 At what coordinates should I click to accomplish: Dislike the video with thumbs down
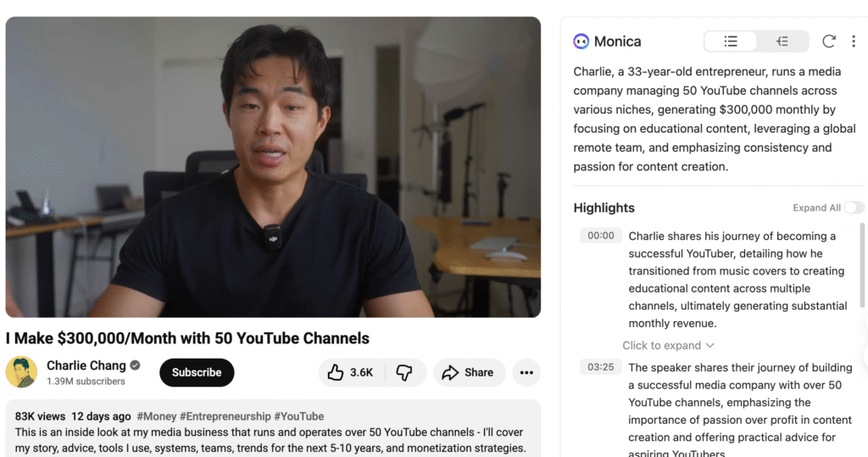[x=404, y=372]
